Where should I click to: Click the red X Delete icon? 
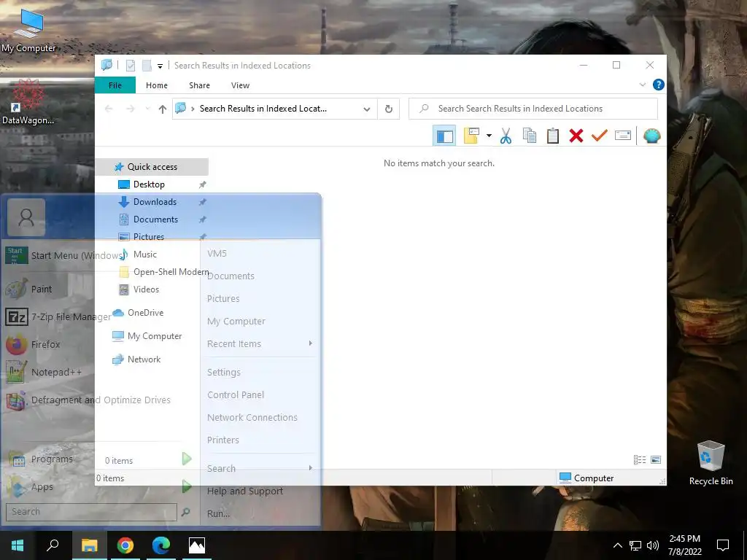tap(576, 136)
